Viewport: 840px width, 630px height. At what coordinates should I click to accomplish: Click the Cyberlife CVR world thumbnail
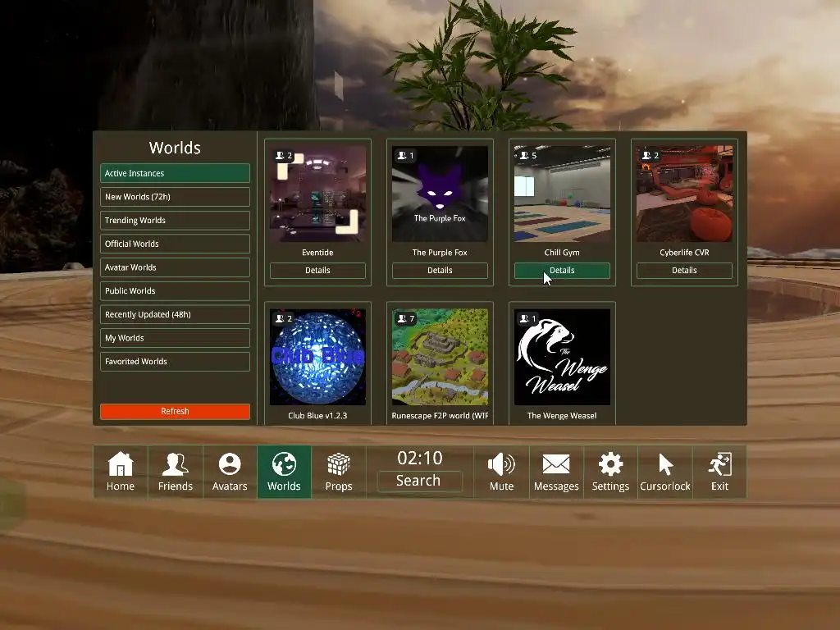pos(684,194)
